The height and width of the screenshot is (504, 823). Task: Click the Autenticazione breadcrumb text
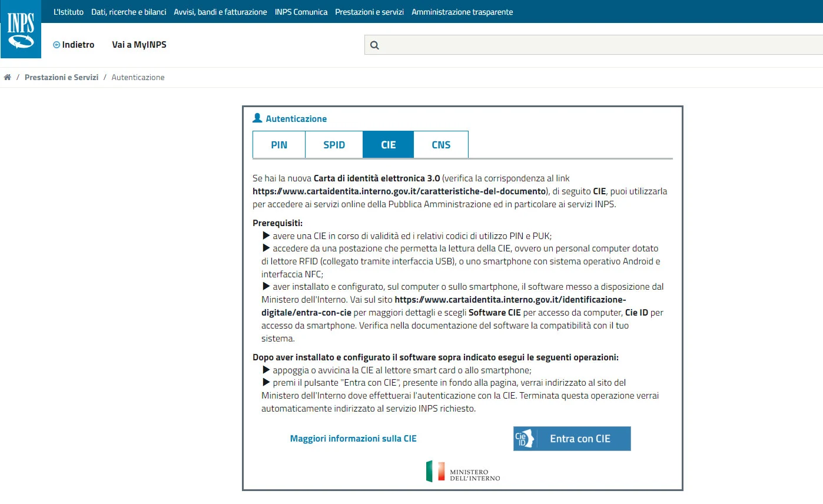click(x=138, y=77)
